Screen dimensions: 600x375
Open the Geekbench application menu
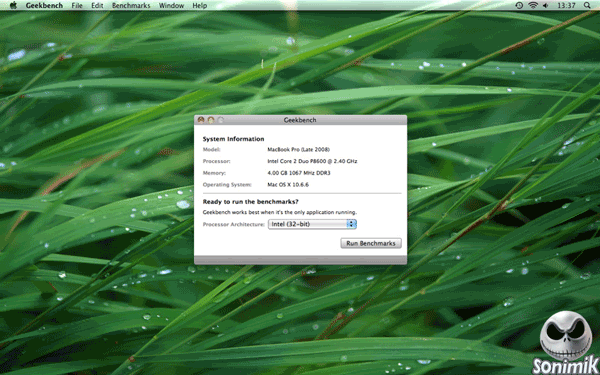(44, 5)
